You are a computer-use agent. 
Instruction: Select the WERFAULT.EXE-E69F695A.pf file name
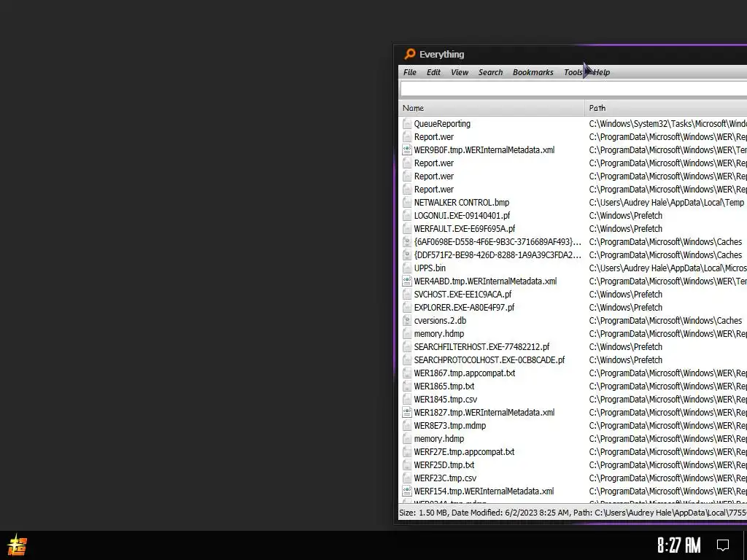(x=465, y=228)
